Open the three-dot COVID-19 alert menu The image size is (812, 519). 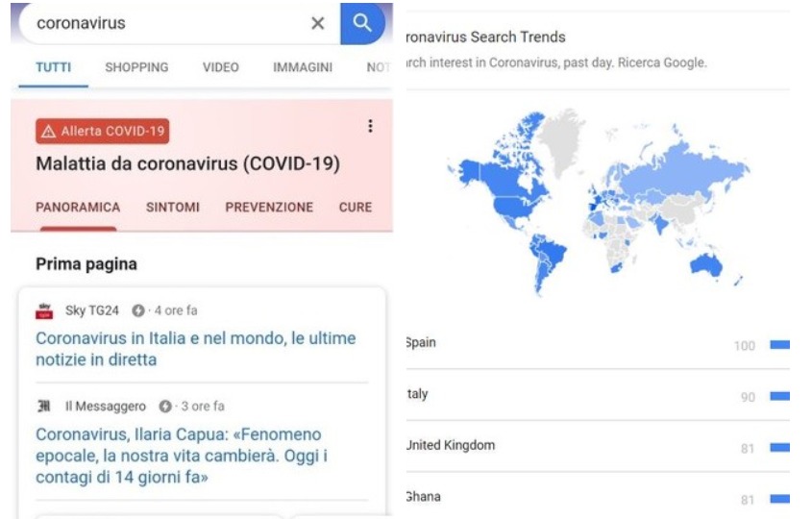[x=370, y=126]
